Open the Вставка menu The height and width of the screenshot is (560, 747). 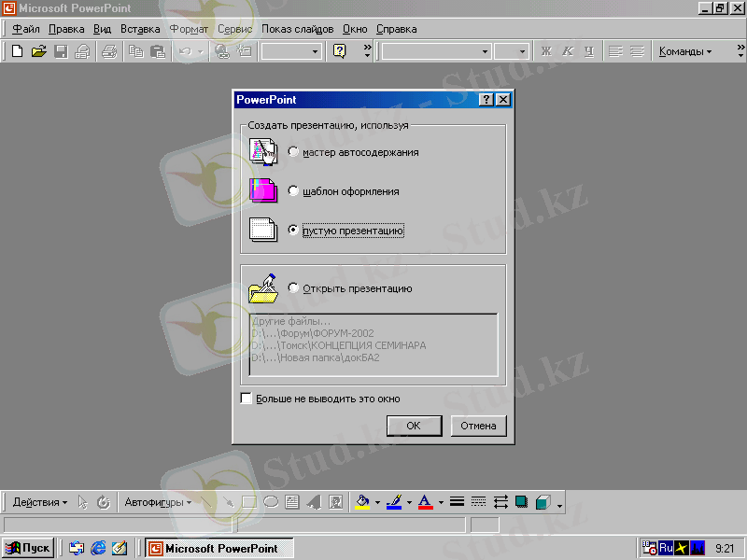[x=140, y=29]
